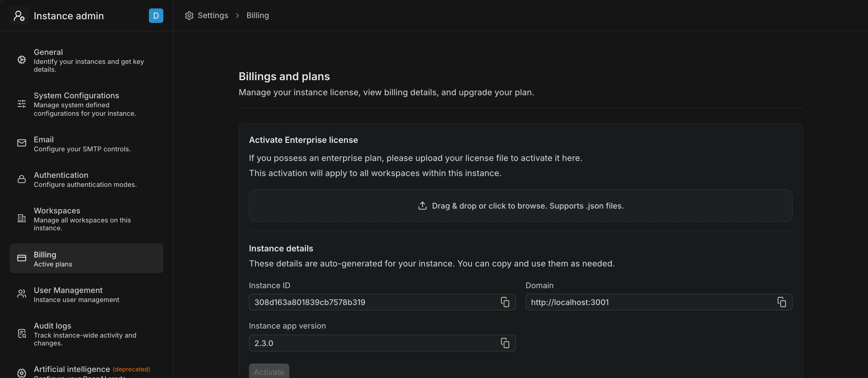Click the orange (deprecated) tag
This screenshot has height=378, width=868.
click(x=131, y=369)
